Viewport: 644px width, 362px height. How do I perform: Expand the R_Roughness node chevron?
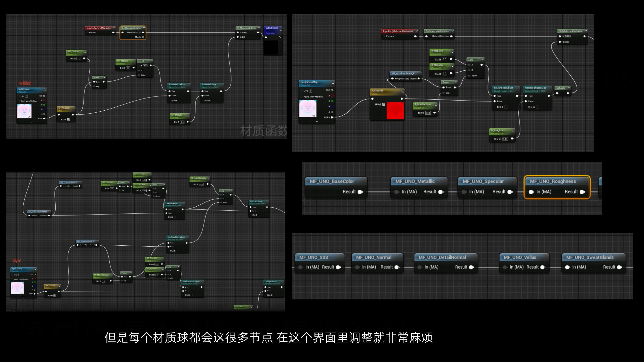click(513, 132)
